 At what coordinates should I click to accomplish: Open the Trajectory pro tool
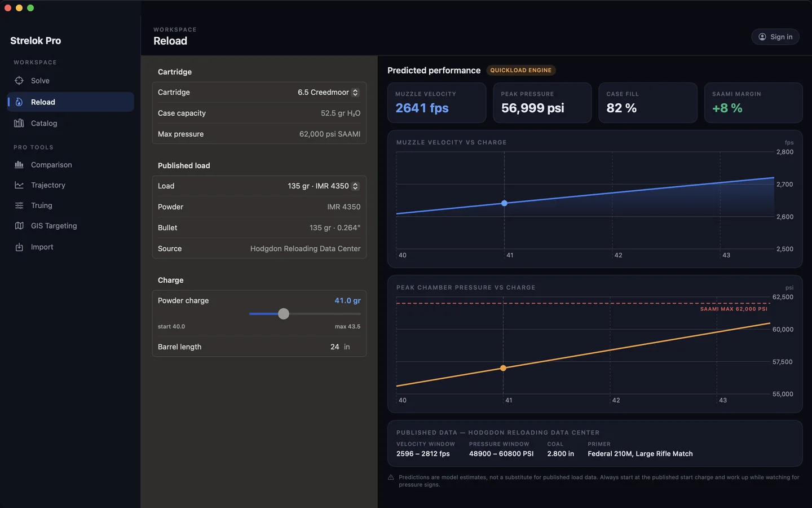(70, 185)
